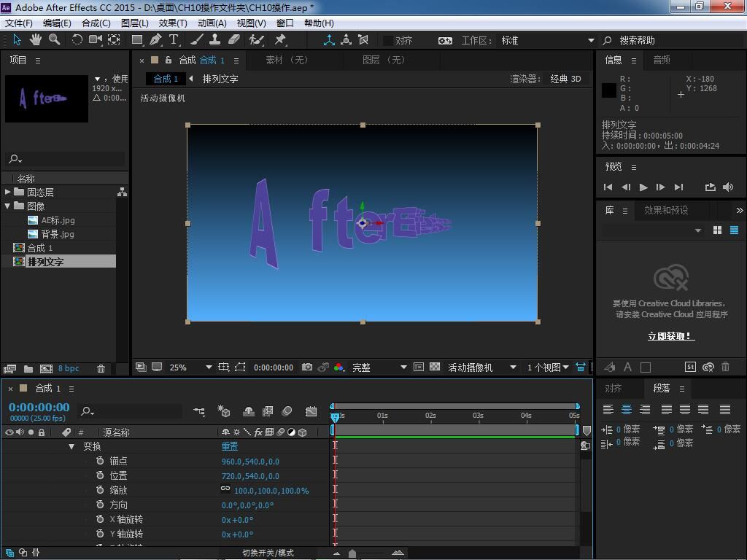Expand the hidden panels chevron beside 效果和预设
This screenshot has width=747, height=560.
point(740,210)
